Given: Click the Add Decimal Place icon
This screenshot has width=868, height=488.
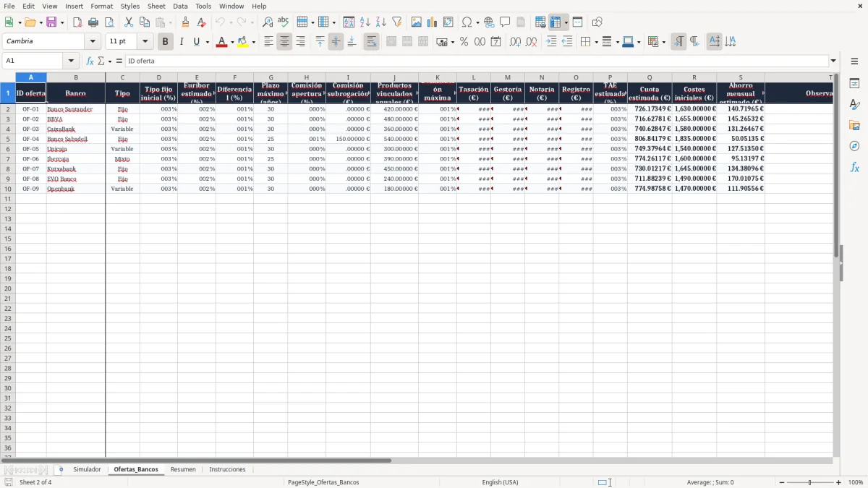Looking at the screenshot, I should pos(515,42).
